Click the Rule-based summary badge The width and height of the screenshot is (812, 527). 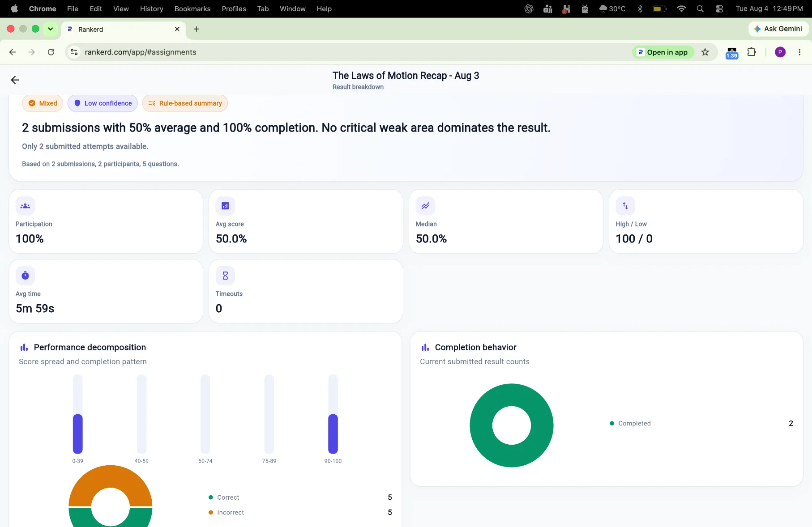click(185, 103)
